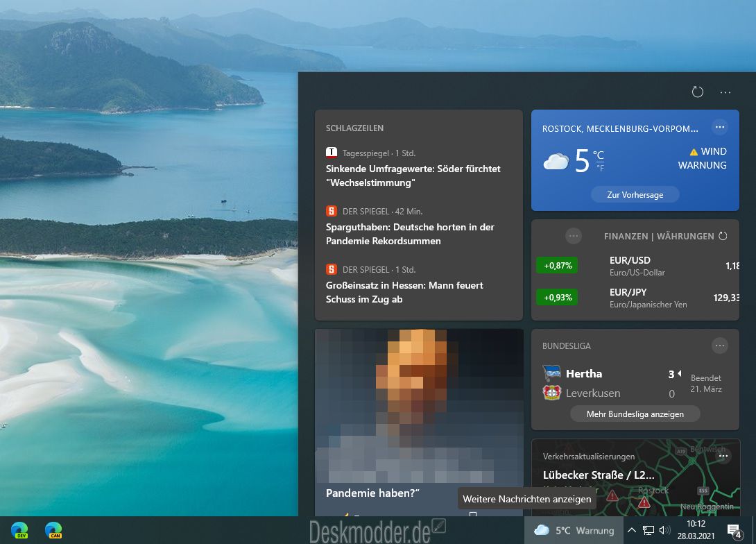
Task: Refresh the news feed flyout
Action: tap(697, 92)
